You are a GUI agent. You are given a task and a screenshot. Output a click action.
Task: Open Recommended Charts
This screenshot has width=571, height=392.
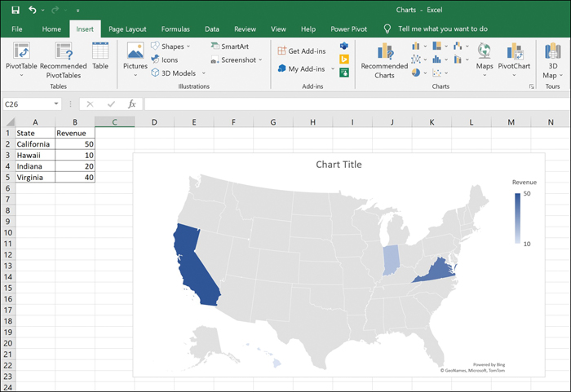(x=384, y=60)
